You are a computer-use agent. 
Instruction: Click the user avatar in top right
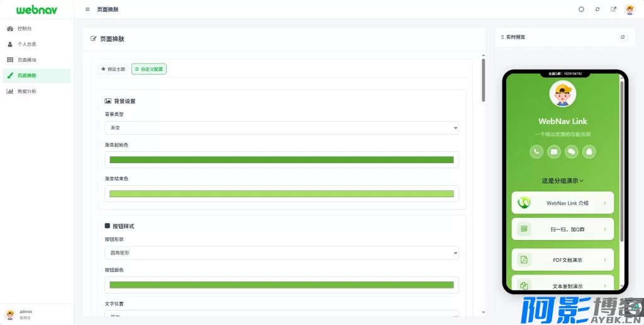(x=630, y=9)
